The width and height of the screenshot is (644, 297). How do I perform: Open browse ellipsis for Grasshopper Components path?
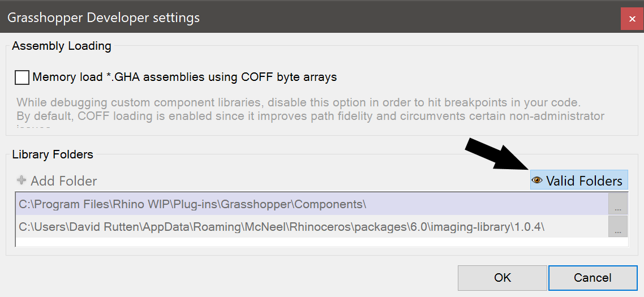(x=618, y=204)
